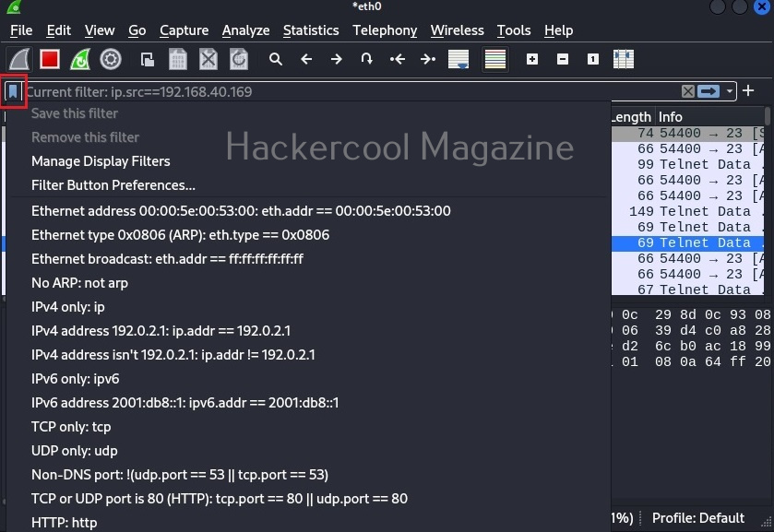Apply the TCP only: tcp filter

(x=310, y=427)
